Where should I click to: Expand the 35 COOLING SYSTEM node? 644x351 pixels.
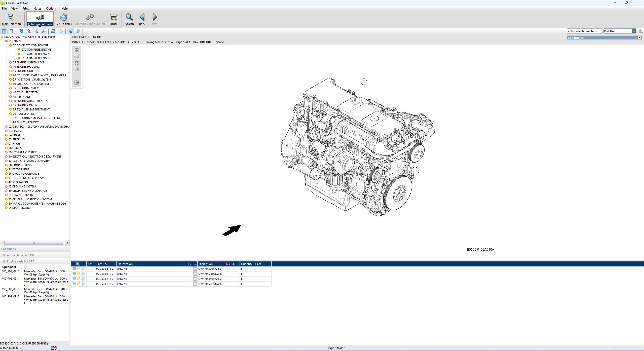tap(11, 88)
